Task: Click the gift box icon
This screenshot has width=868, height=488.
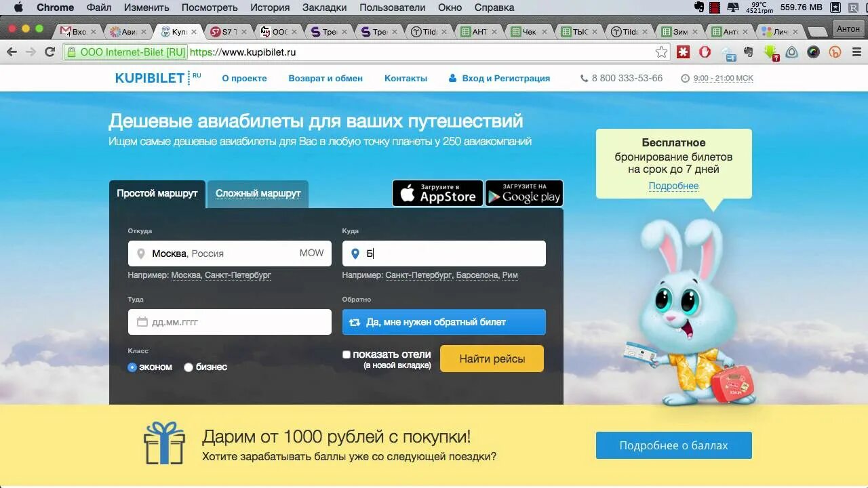Action: (164, 443)
